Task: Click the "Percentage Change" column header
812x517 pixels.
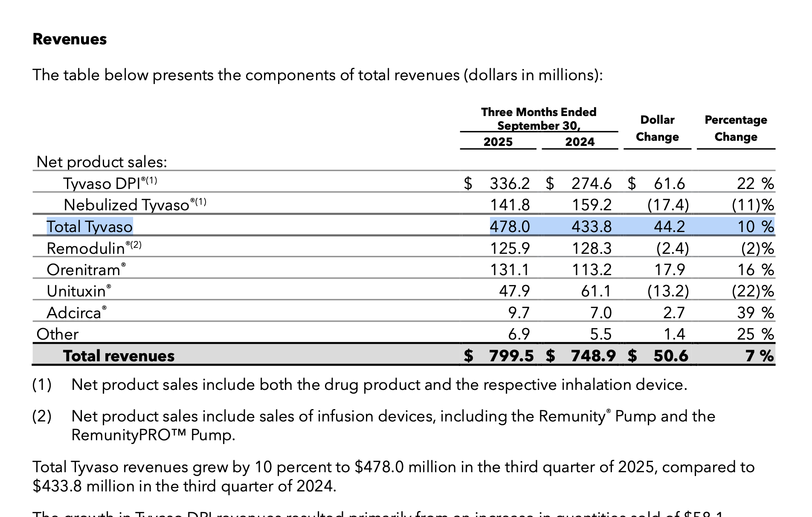Action: tap(736, 128)
